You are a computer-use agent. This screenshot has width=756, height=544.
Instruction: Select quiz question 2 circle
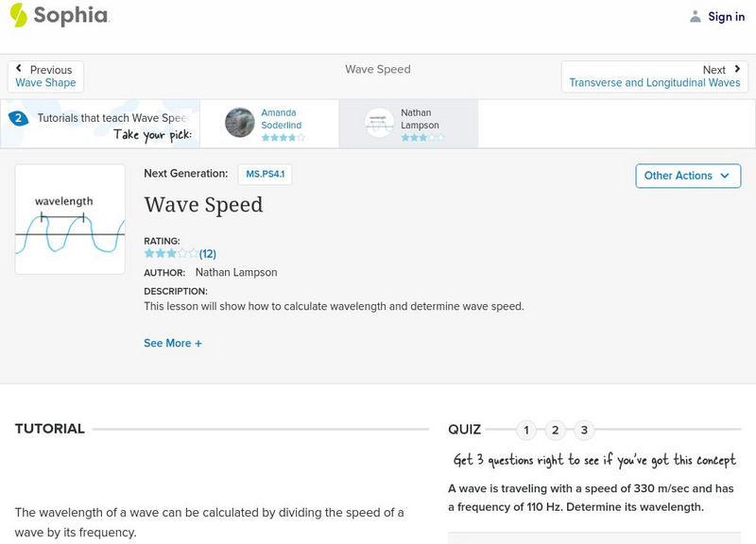(556, 431)
